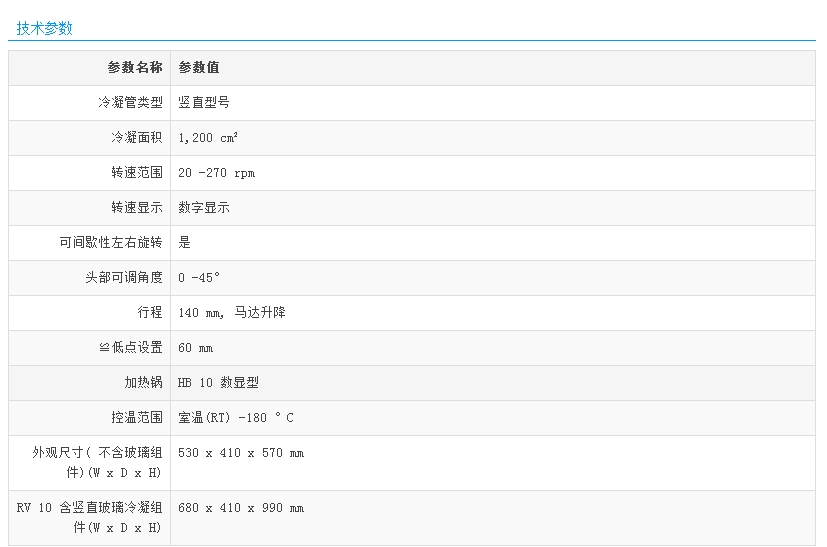Click the 可间歇性左右旋转 row label
Screen dimensions: 827x547
(111, 242)
